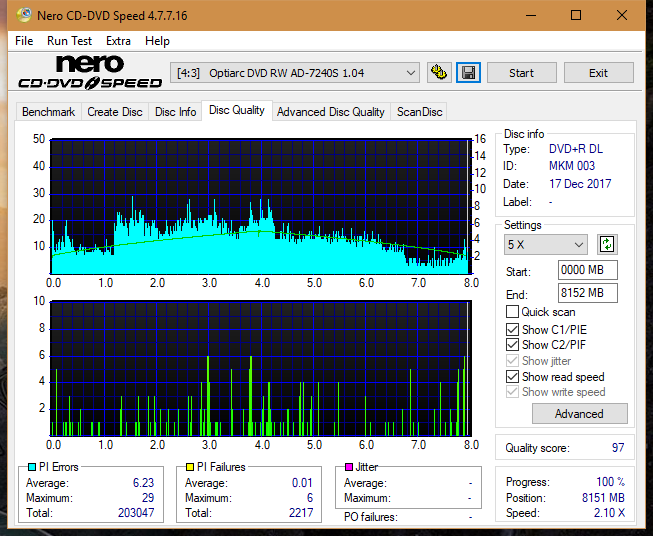The image size is (653, 536).
Task: Open drive options with the tools icon
Action: tap(439, 73)
